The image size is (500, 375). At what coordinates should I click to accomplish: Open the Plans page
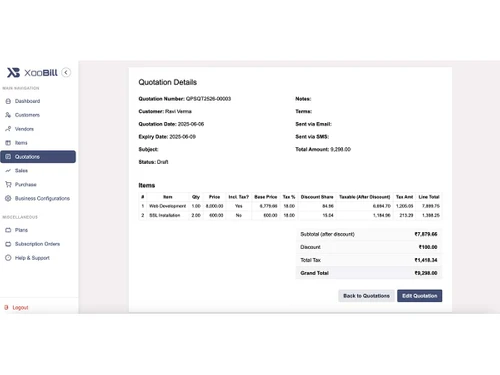21,230
